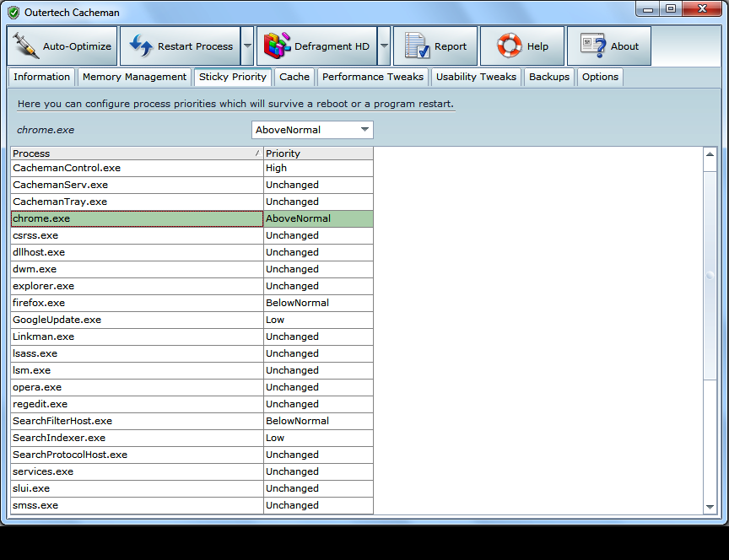Viewport: 729px width, 560px height.
Task: Select the SearchFilterHost.exe process
Action: pyautogui.click(x=137, y=421)
